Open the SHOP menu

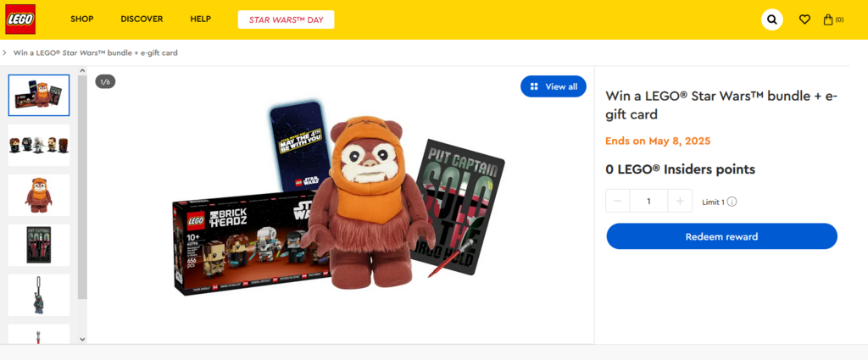coord(82,19)
